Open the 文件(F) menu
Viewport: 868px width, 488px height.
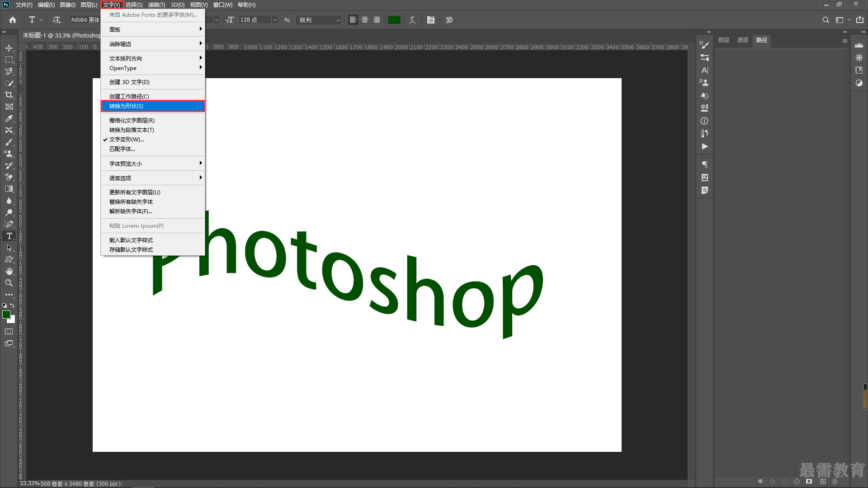[x=24, y=5]
